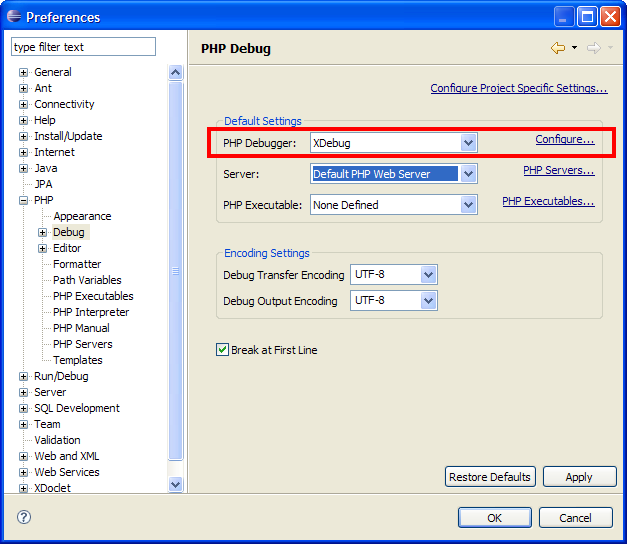Click the Cancel button
627x544 pixels.
pos(575,518)
